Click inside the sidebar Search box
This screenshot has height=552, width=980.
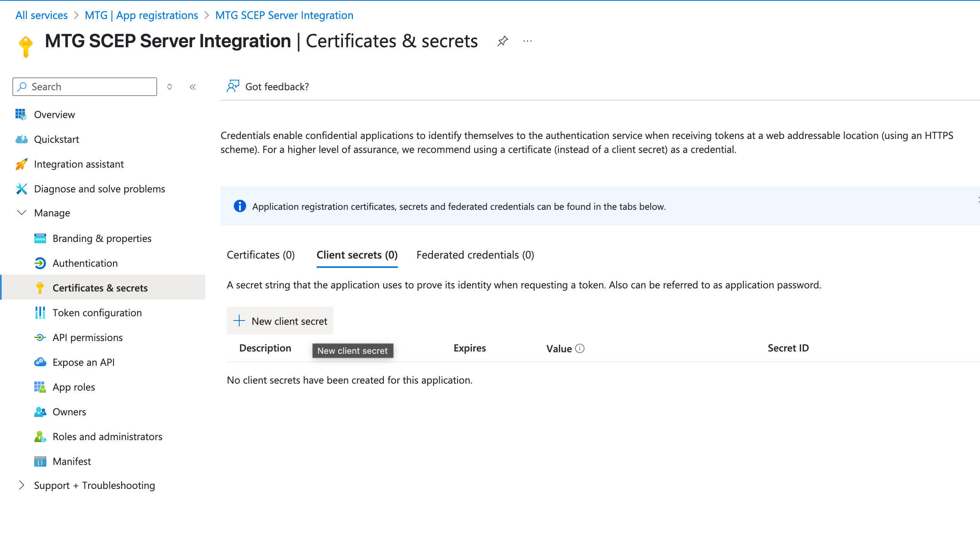point(85,86)
